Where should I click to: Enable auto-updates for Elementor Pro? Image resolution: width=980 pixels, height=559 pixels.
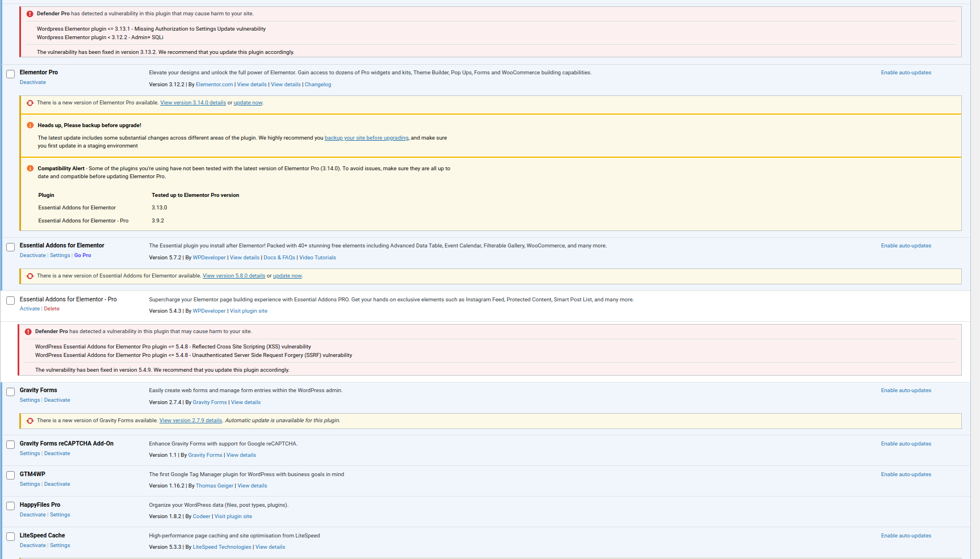coord(906,73)
